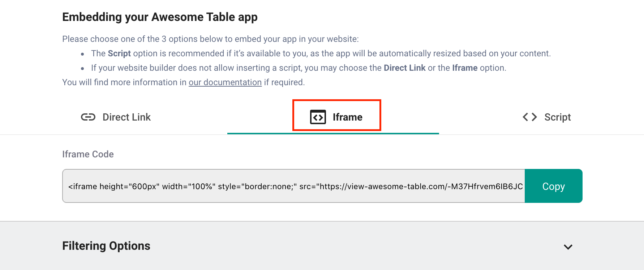Expand Filtering Options using the chevron arrow
The image size is (644, 270).
[x=568, y=247]
